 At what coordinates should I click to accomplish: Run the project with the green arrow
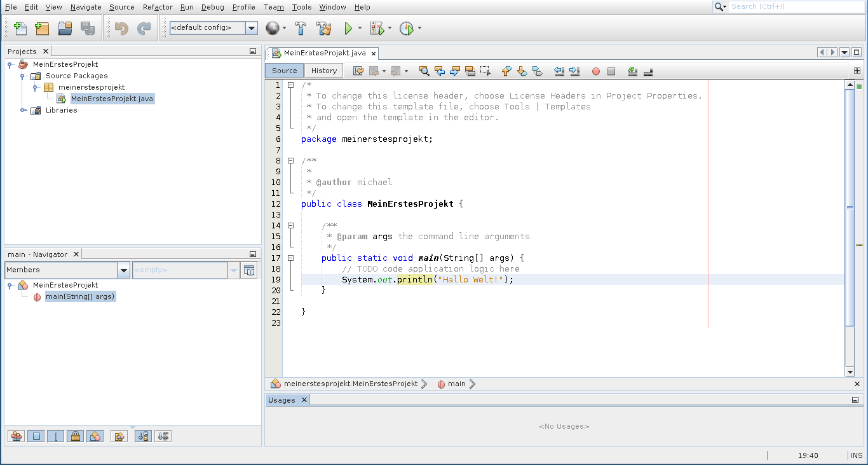(348, 29)
